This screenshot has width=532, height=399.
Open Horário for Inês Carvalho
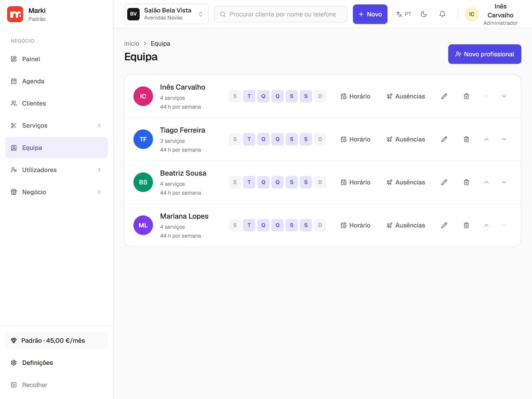click(x=355, y=96)
